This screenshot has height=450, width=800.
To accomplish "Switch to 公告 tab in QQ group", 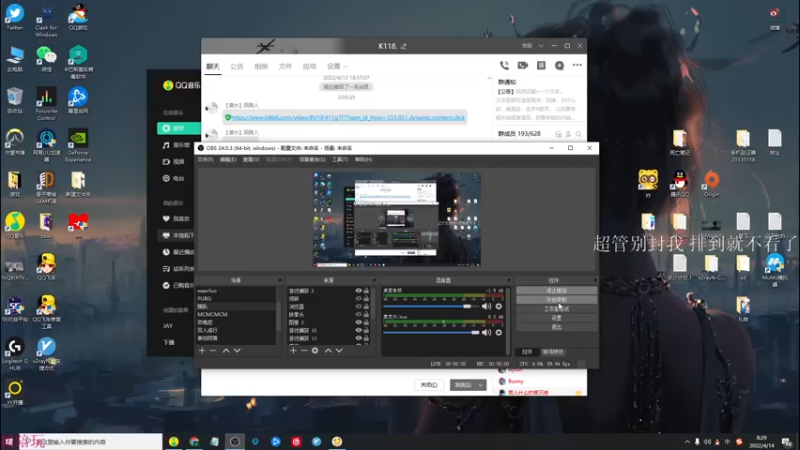I will (x=237, y=66).
